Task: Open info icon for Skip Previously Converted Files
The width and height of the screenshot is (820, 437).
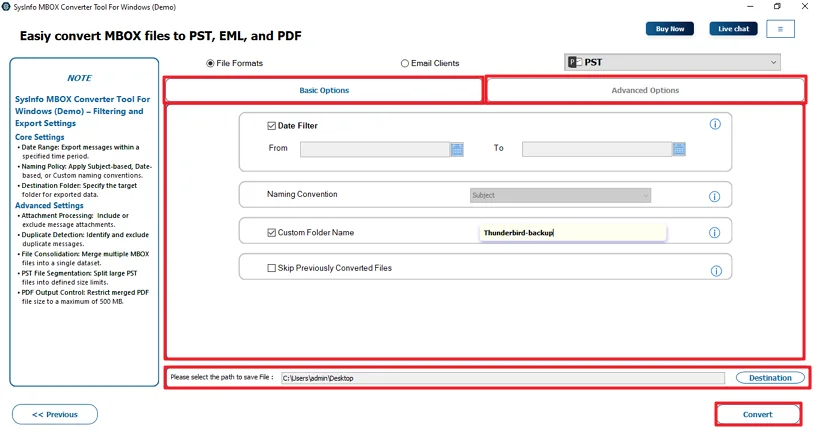Action: pyautogui.click(x=716, y=271)
